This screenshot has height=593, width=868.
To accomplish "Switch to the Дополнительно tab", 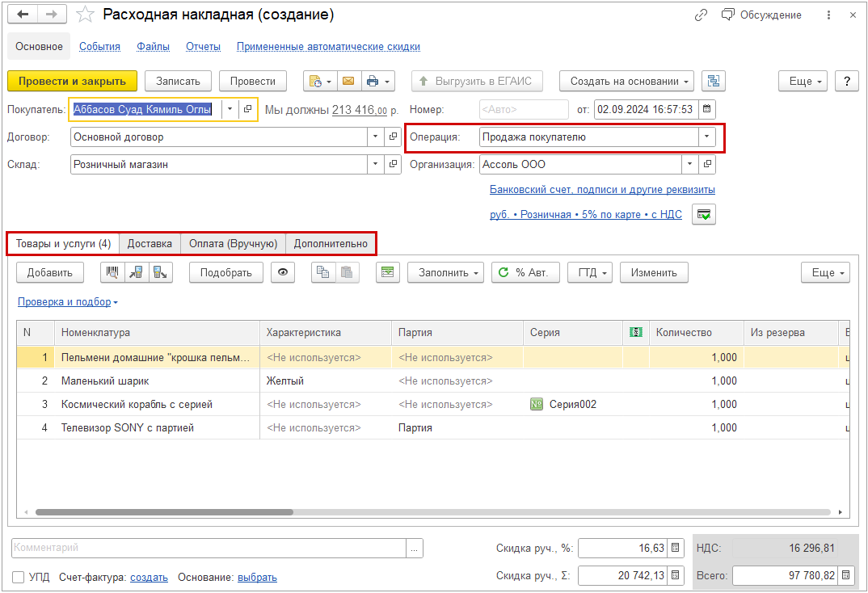I will tap(331, 244).
